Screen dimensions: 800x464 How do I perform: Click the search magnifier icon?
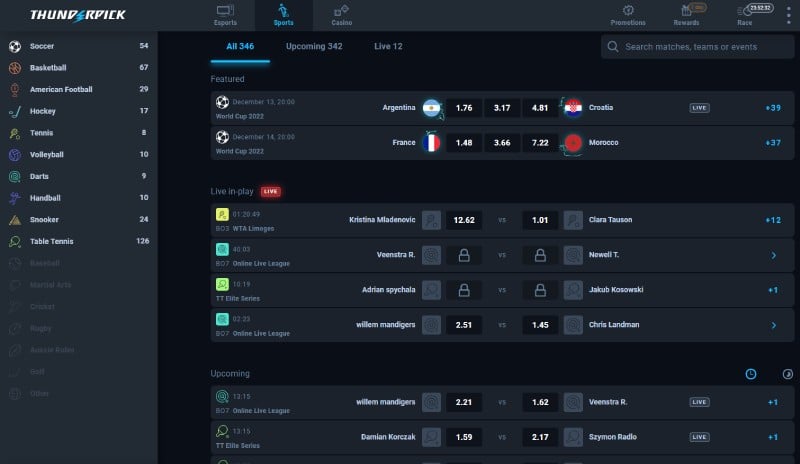(x=613, y=47)
